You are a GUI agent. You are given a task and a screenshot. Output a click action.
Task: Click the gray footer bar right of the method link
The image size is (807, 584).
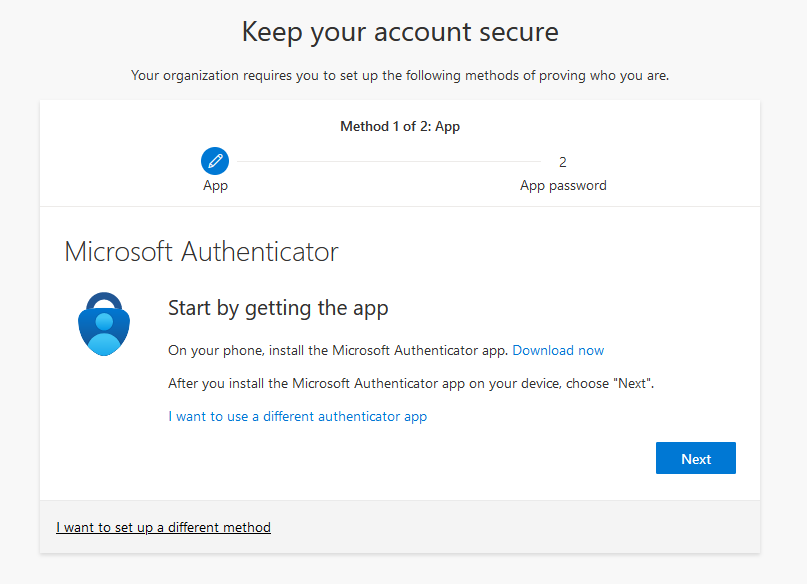515,527
